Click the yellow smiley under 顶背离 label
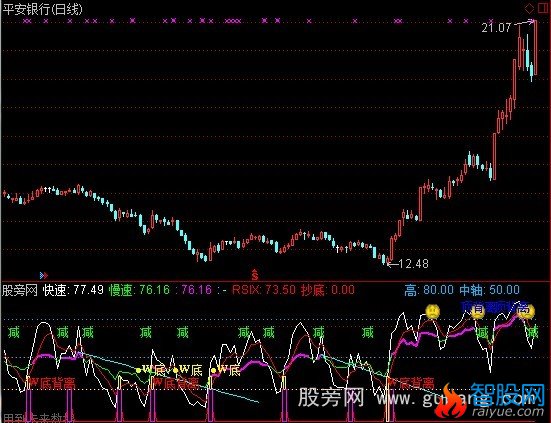The image size is (551, 423). point(478,312)
